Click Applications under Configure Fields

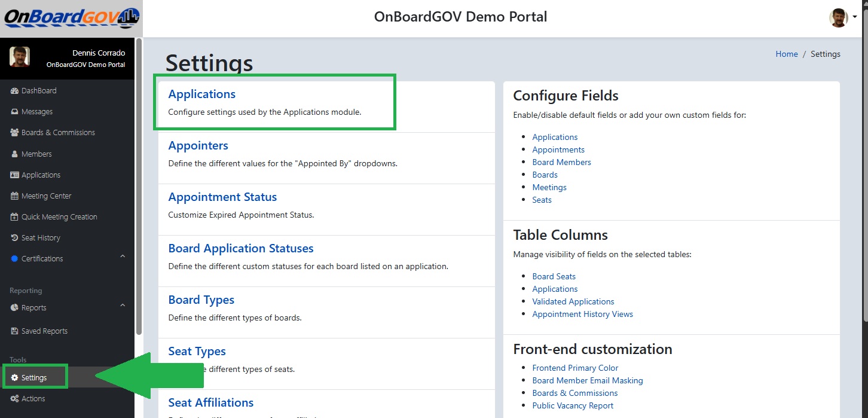pyautogui.click(x=555, y=137)
